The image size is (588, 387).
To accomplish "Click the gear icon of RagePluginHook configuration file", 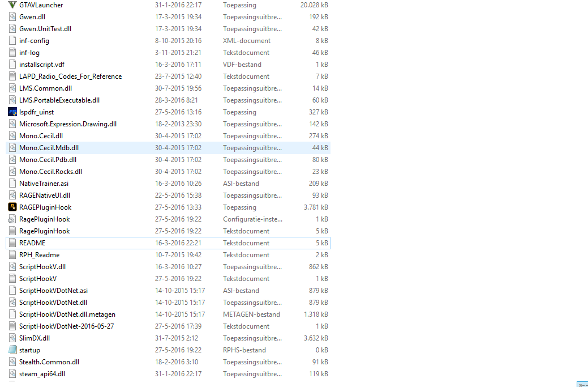I will coord(12,219).
